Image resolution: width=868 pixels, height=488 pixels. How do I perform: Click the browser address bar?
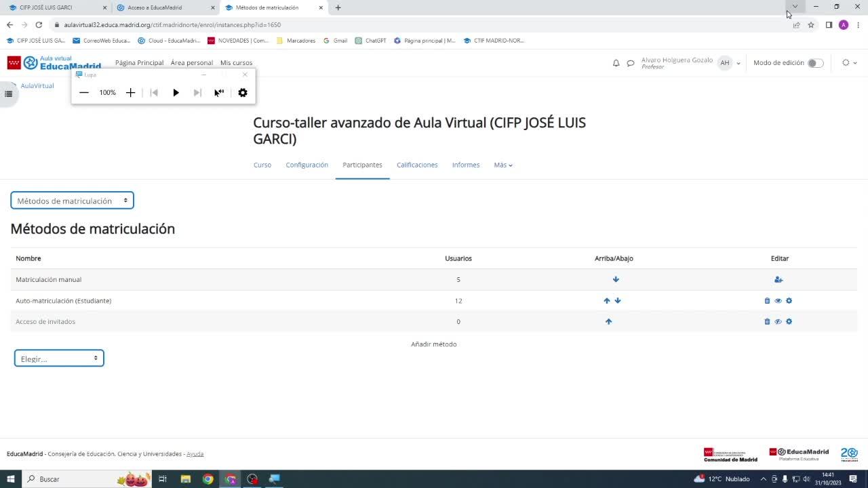coord(420,25)
